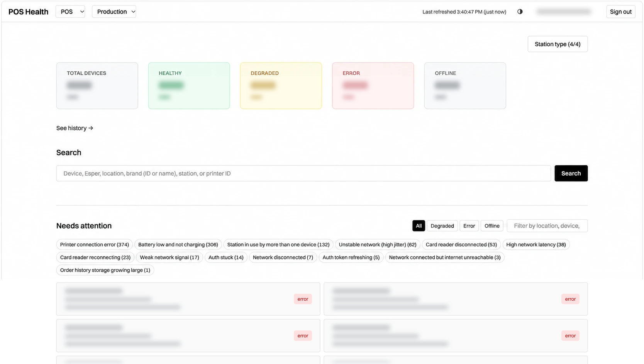Image resolution: width=644 pixels, height=364 pixels.
Task: Select Auth stuck (14) chip
Action: (226, 257)
